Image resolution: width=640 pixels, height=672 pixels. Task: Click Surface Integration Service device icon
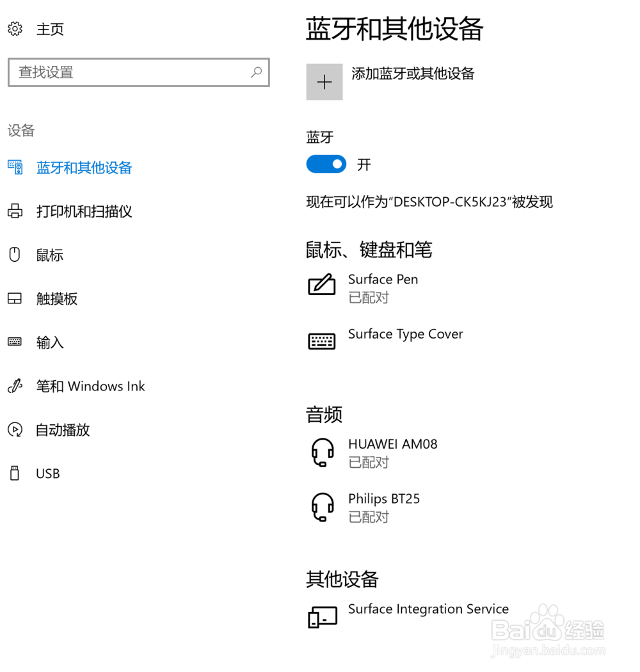(x=323, y=617)
